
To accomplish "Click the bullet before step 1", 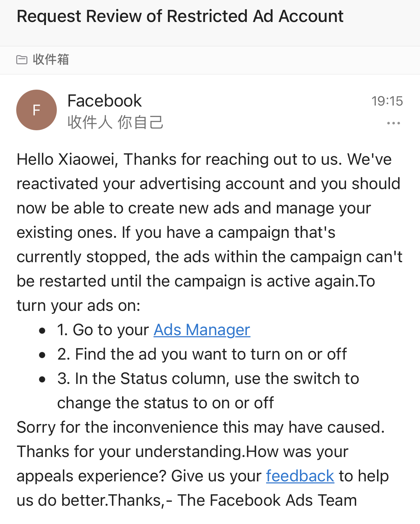I will (x=42, y=331).
